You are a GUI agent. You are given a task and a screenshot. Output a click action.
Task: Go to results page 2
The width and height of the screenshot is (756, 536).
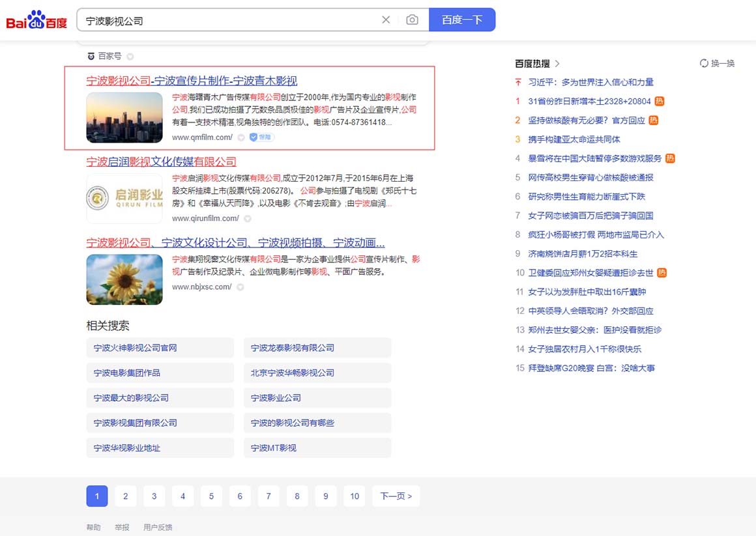point(125,496)
